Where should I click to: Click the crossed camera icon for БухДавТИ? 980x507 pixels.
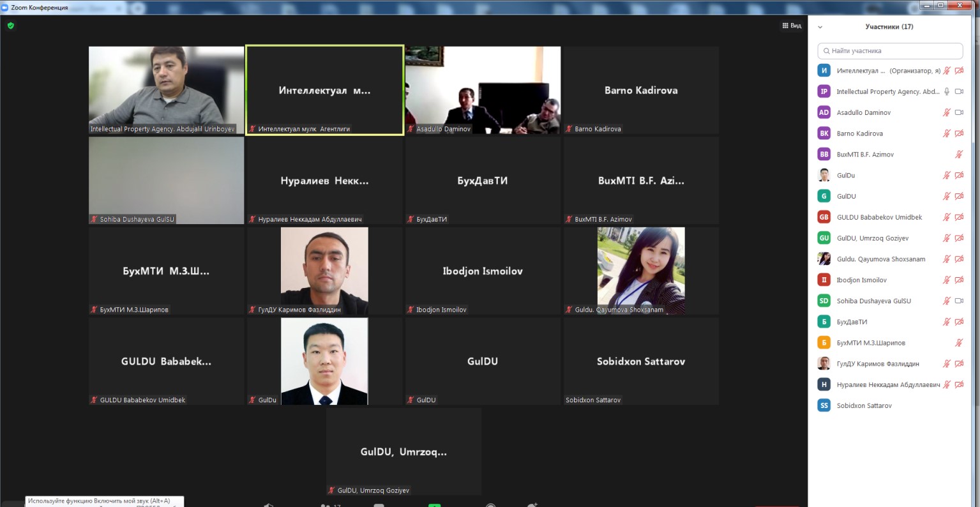959,322
